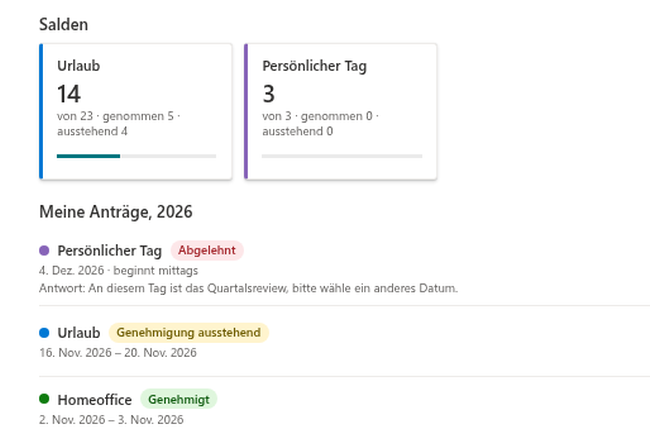Open the Persönlicher Tag balance card
The height and width of the screenshot is (440, 660).
(x=341, y=112)
